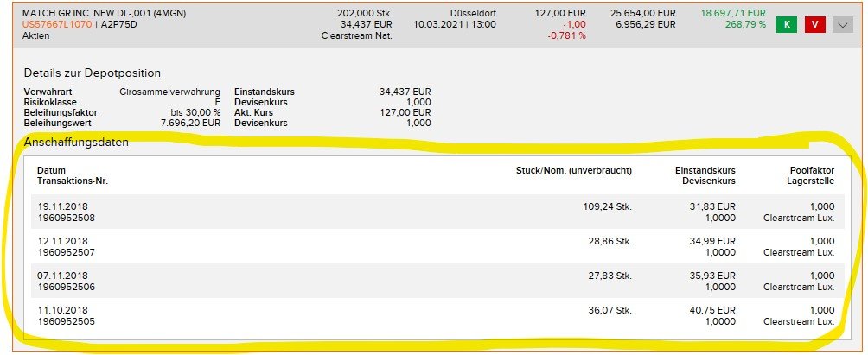The height and width of the screenshot is (355, 868).
Task: Select 7.696,20 EUR Beleihungswert
Action: tap(190, 124)
